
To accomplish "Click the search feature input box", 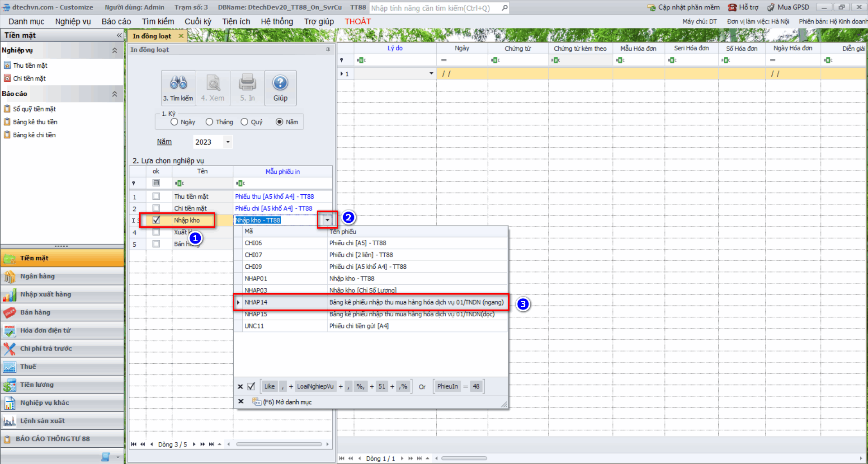I will coord(434,8).
